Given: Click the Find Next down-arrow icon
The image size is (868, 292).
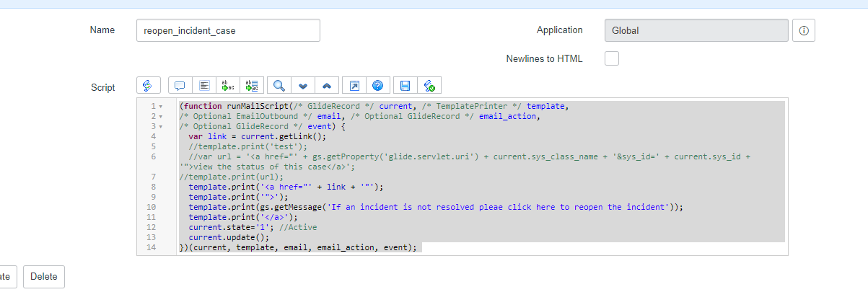Looking at the screenshot, I should point(303,86).
